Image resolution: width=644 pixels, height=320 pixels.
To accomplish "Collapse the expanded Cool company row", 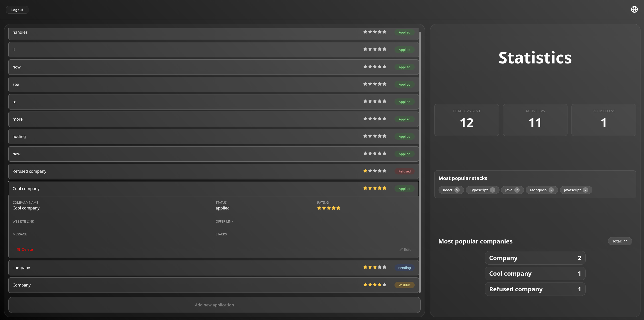I will tap(176, 189).
